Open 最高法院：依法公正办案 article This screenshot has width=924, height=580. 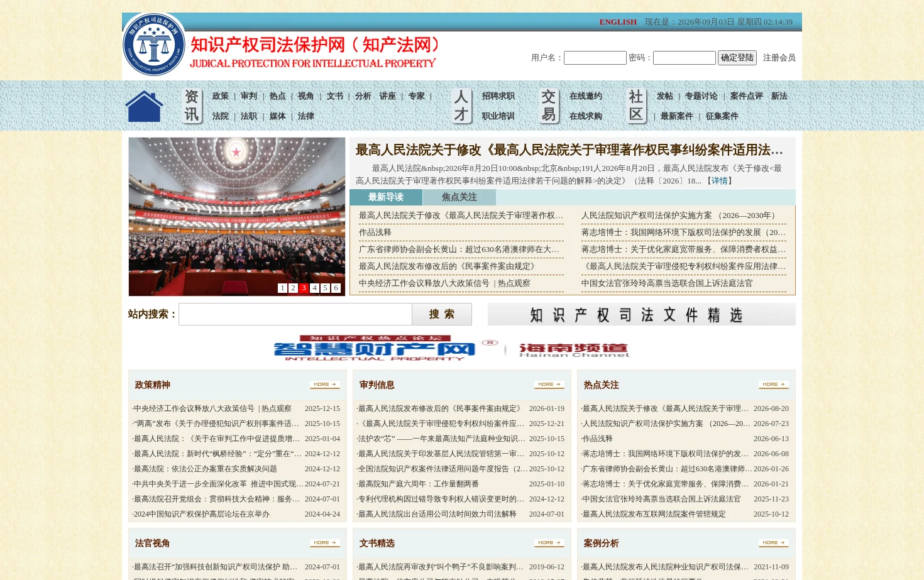[x=205, y=469]
